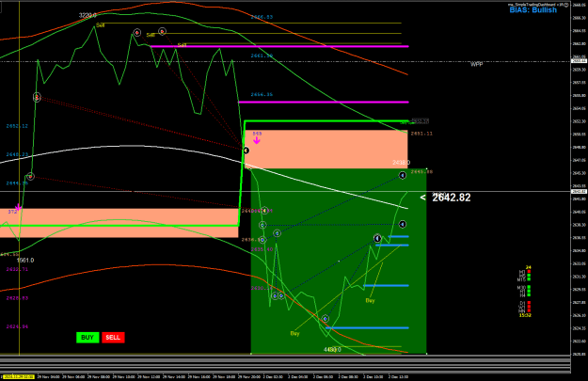Click the magenta down arrow under 563
Screen dimensions: 588x381
pos(257,140)
